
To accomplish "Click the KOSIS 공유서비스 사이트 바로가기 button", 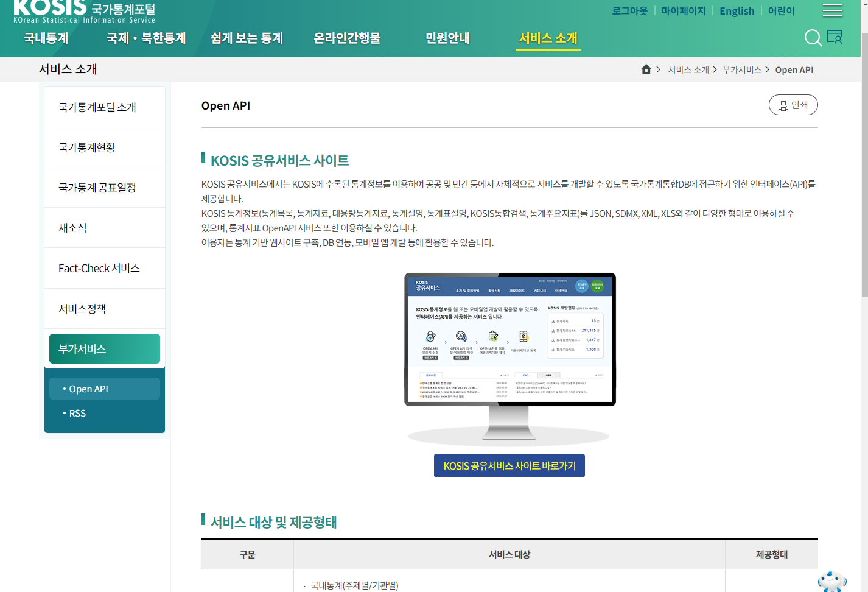I will click(x=509, y=465).
